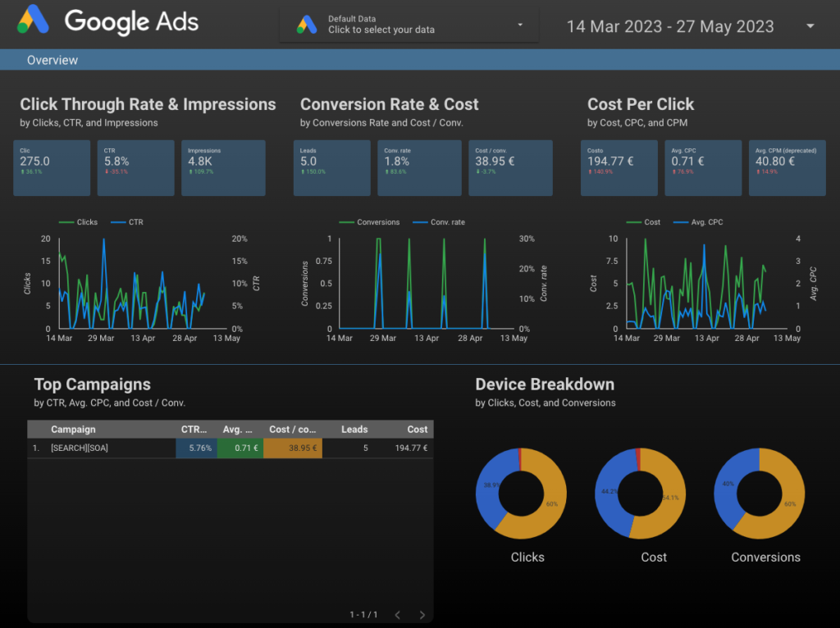Click the 38.95 € cost per conversion cell
Screen dimensions: 840x628
coord(293,448)
